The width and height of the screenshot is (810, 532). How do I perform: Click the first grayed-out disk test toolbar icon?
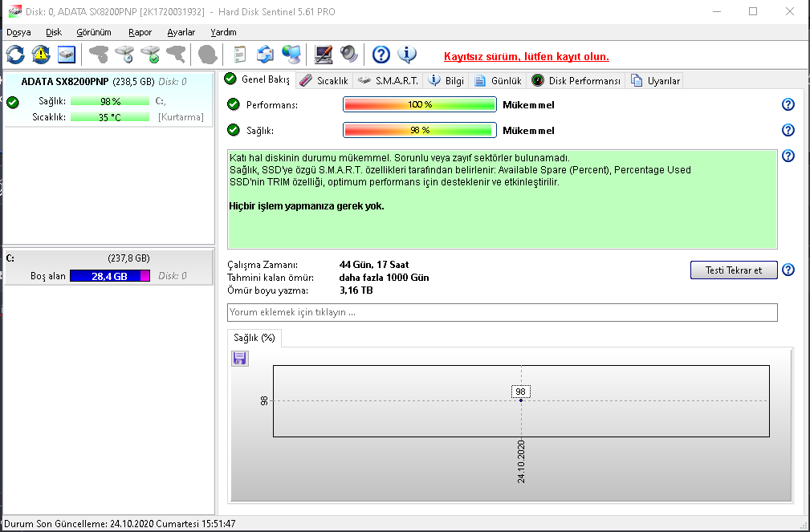tap(99, 55)
